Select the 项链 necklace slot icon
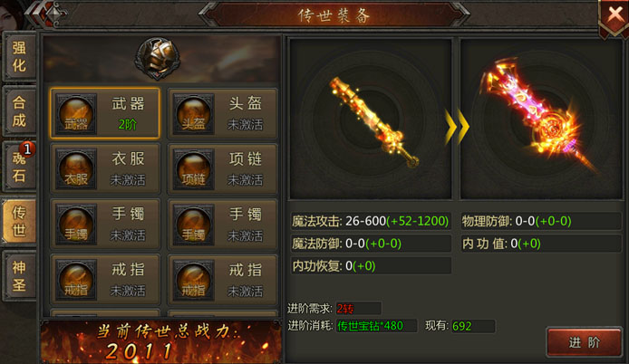Image resolution: width=629 pixels, height=364 pixels. (x=193, y=168)
